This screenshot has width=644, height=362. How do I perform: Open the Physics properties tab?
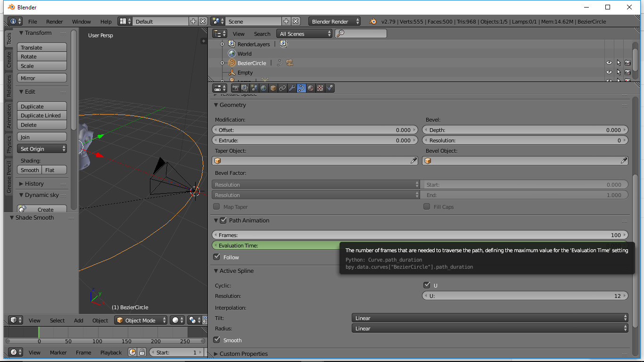click(x=330, y=88)
